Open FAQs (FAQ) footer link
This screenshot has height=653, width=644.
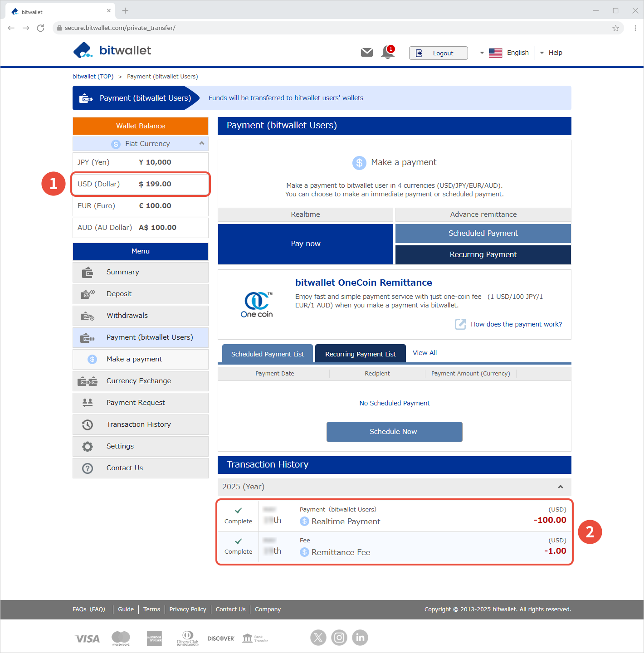(89, 609)
